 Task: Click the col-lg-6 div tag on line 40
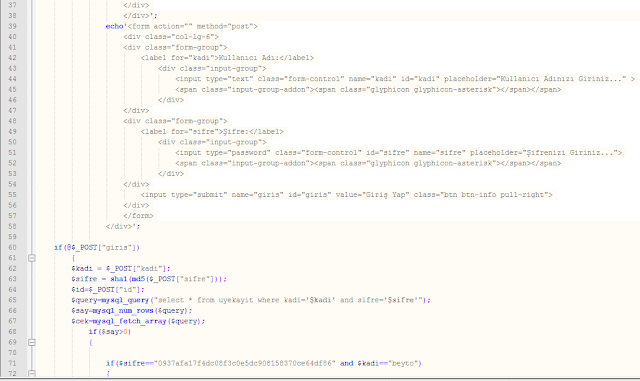pos(171,37)
